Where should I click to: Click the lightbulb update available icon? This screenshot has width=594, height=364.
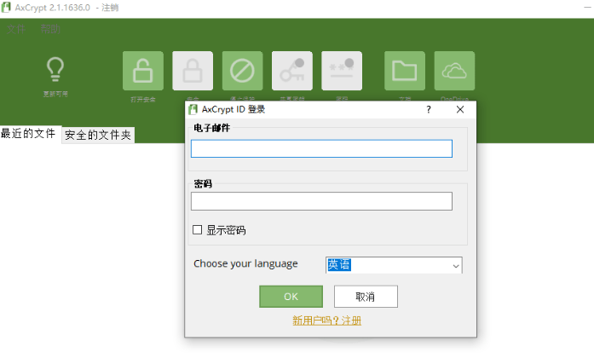(x=55, y=69)
